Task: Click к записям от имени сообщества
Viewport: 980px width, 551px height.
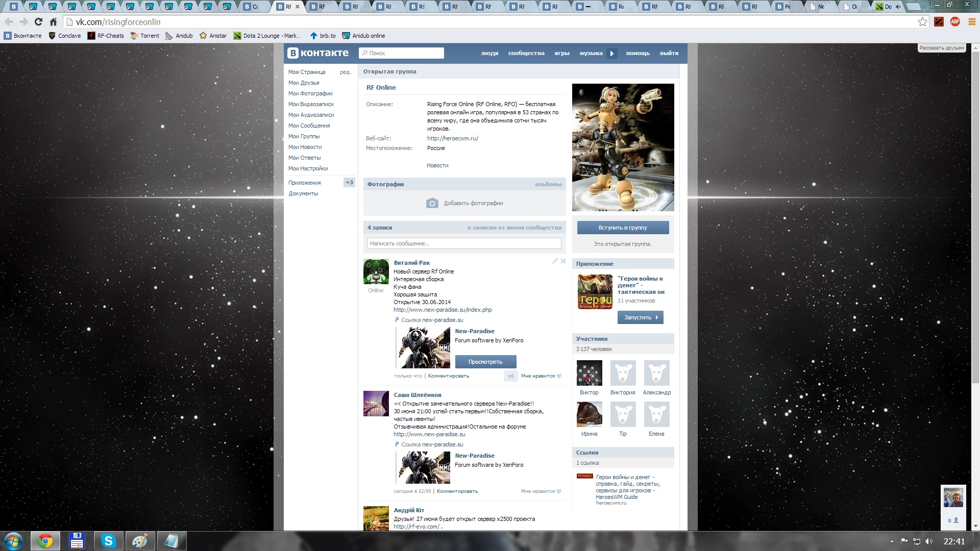Action: pyautogui.click(x=514, y=228)
